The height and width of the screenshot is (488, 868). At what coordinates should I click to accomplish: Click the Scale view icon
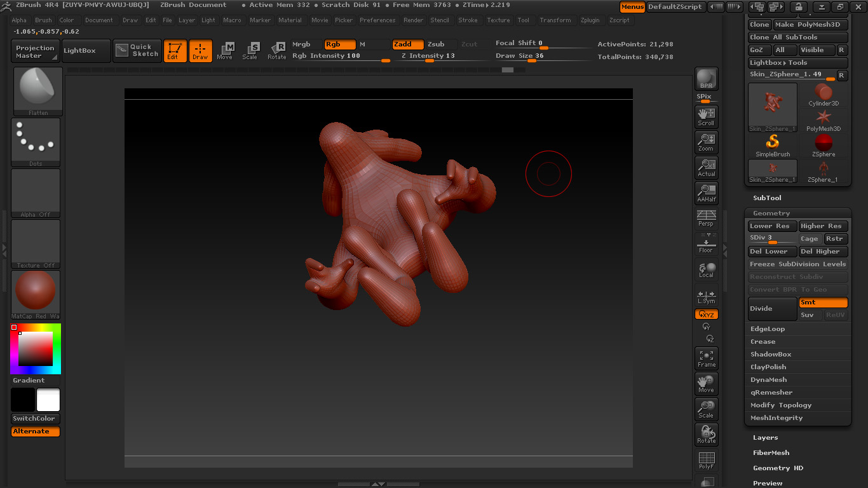pyautogui.click(x=706, y=409)
